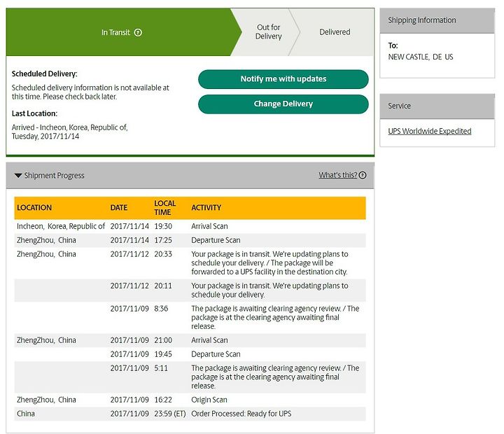Click the 5:11 time cell
Image resolution: width=504 pixels, height=434 pixels.
(x=161, y=368)
